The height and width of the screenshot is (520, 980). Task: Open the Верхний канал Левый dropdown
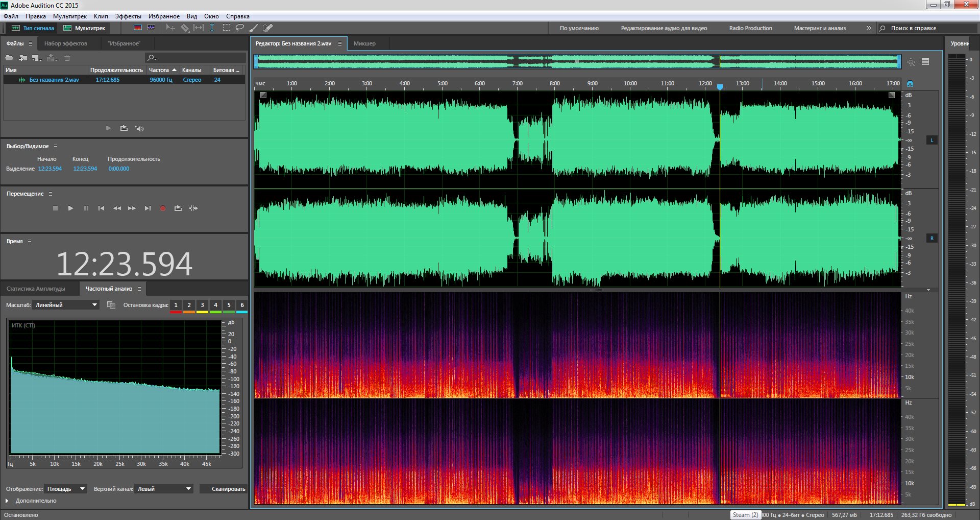tap(164, 489)
